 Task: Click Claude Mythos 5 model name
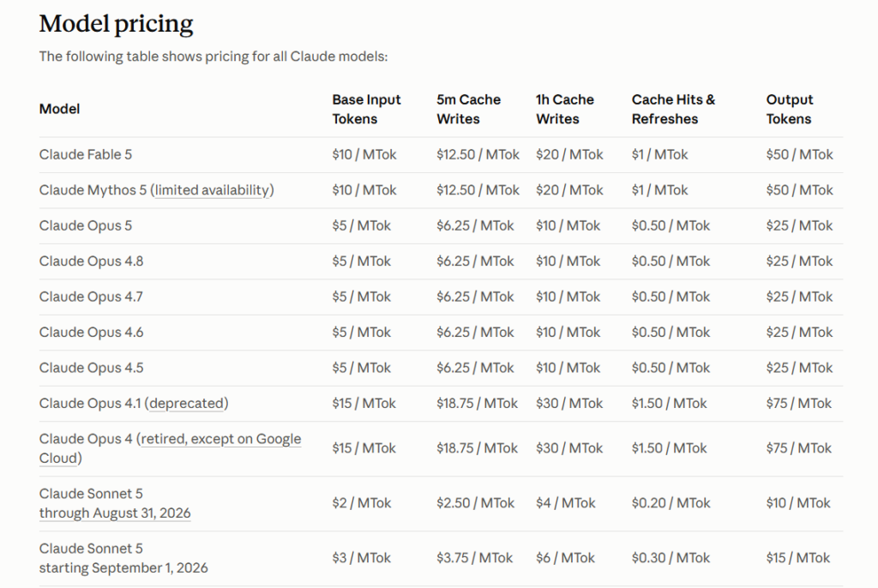93,190
